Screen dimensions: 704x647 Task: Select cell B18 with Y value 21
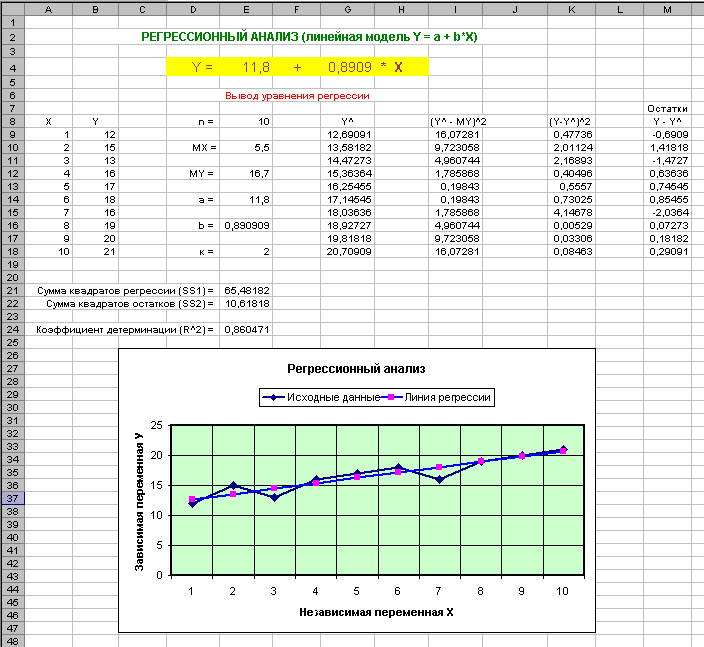(x=95, y=251)
